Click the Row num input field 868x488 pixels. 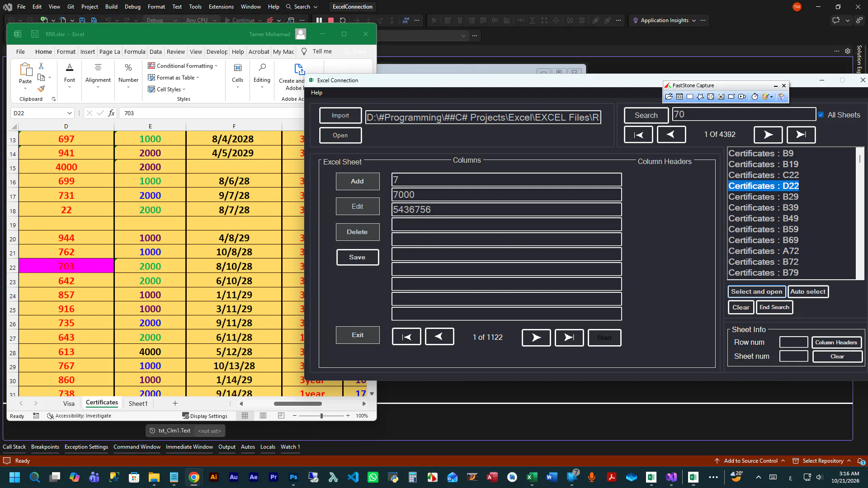793,343
